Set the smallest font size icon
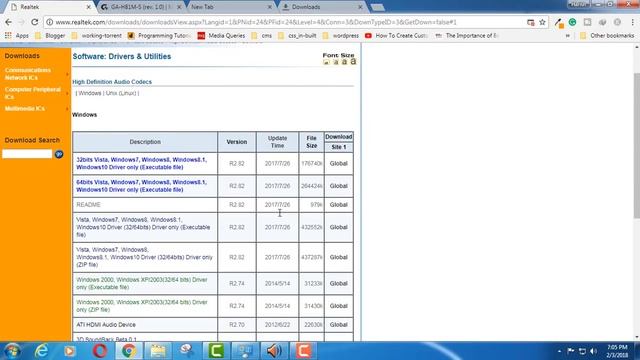Viewport: 640px width, 360px height. [326, 62]
